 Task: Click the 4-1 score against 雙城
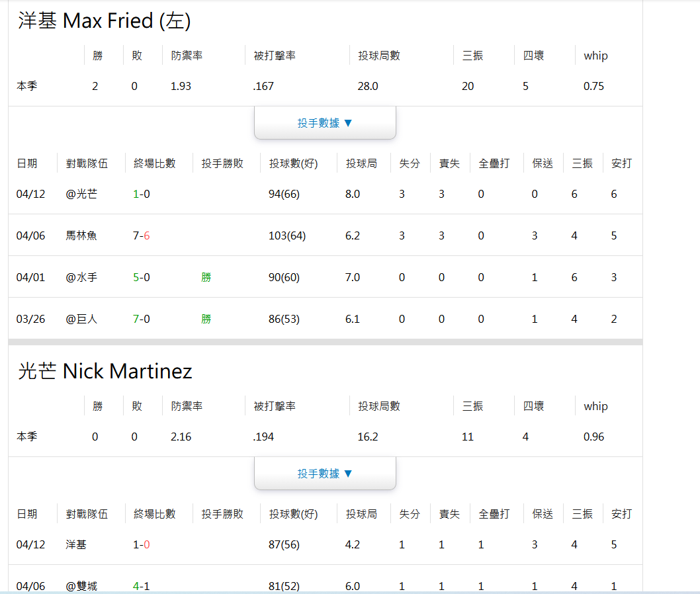(142, 586)
